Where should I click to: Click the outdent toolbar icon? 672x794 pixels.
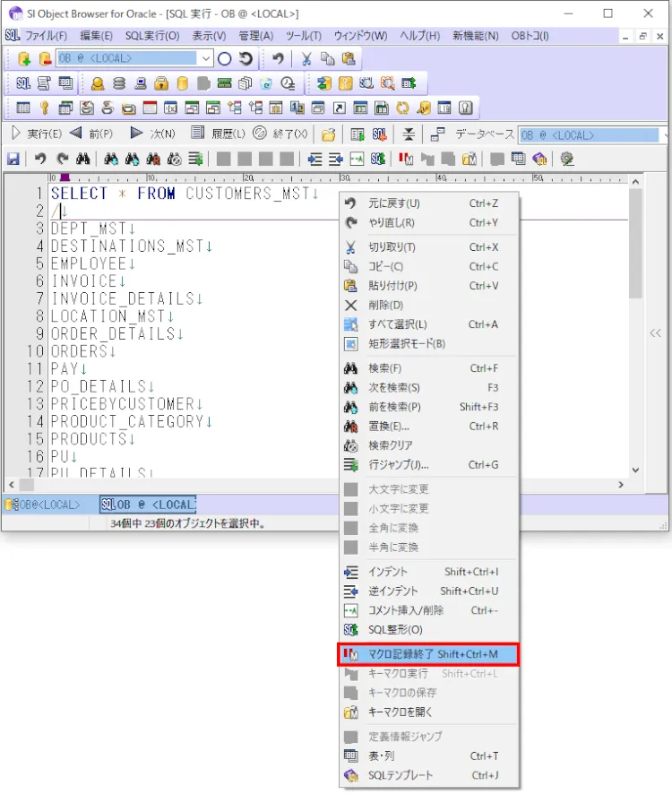(x=336, y=159)
